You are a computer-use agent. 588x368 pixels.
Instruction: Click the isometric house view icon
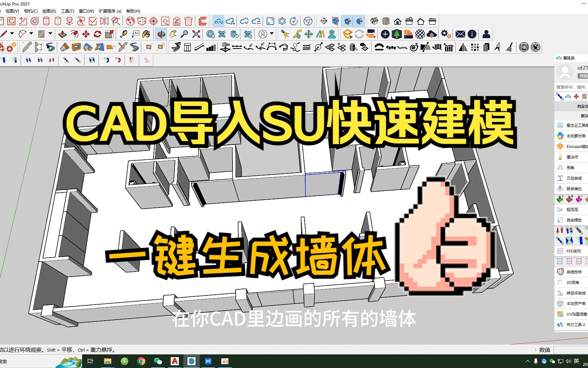click(374, 21)
